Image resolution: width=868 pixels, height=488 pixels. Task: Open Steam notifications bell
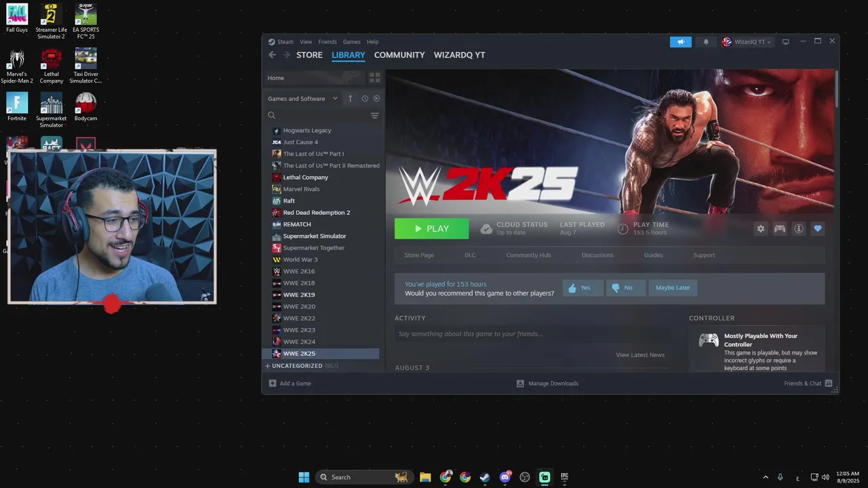pos(706,42)
